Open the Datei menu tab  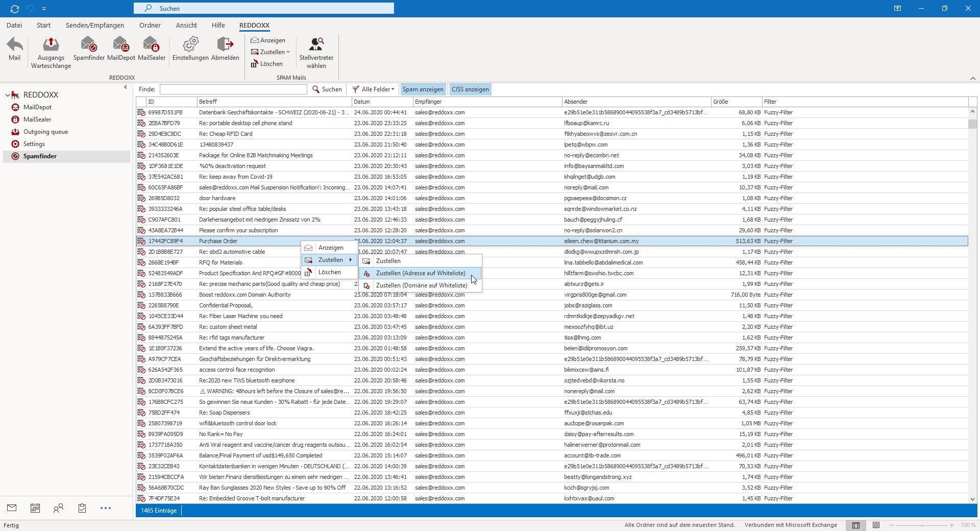[14, 25]
